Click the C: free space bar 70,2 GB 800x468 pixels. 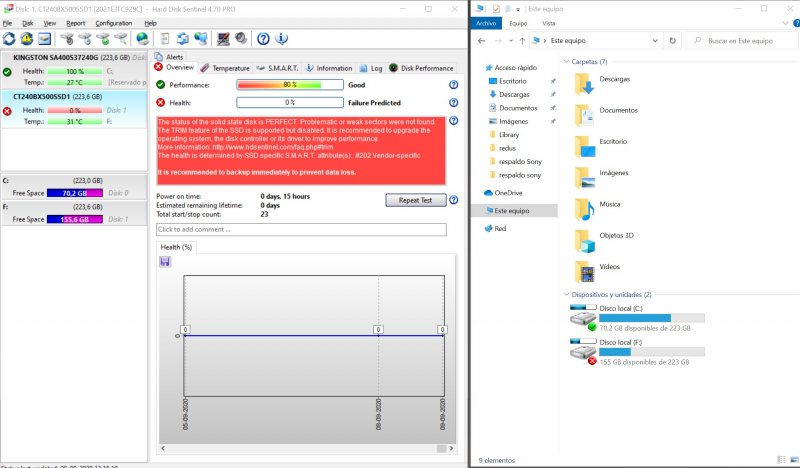click(75, 193)
